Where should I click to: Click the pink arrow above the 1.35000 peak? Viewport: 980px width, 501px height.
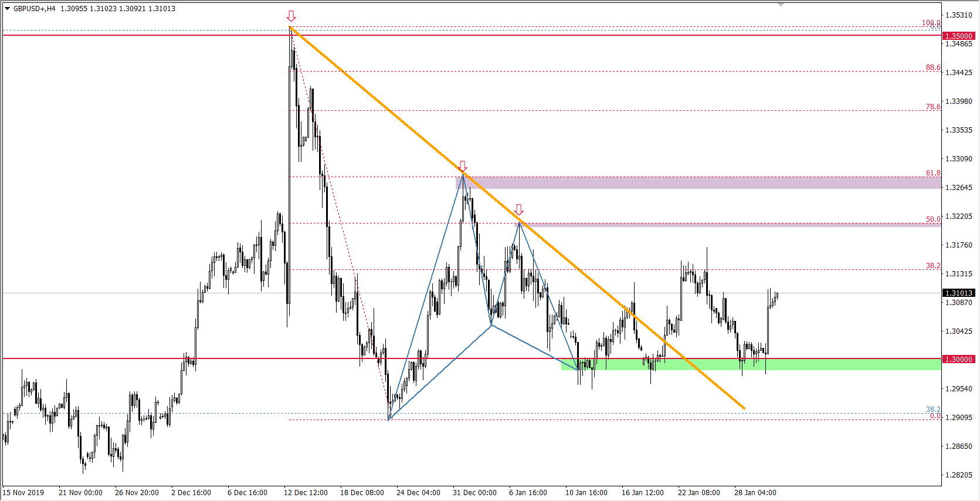click(291, 16)
